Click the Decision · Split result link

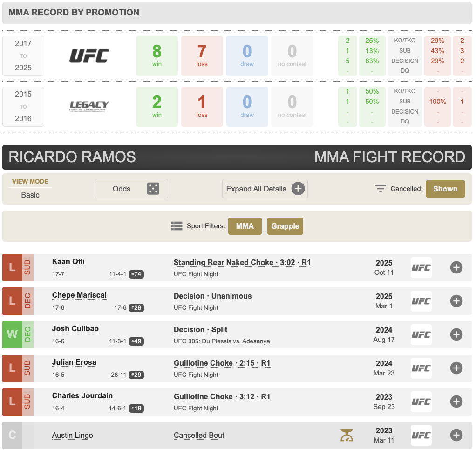coord(200,329)
